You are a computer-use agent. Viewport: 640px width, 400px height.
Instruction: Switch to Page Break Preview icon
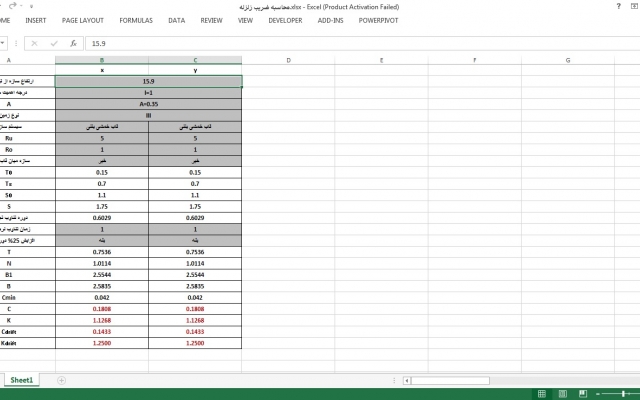click(583, 394)
